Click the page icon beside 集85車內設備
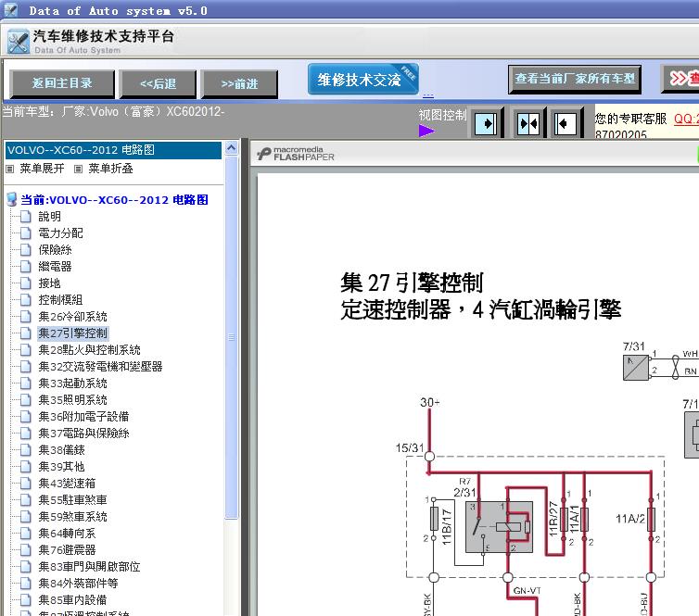 coord(26,600)
